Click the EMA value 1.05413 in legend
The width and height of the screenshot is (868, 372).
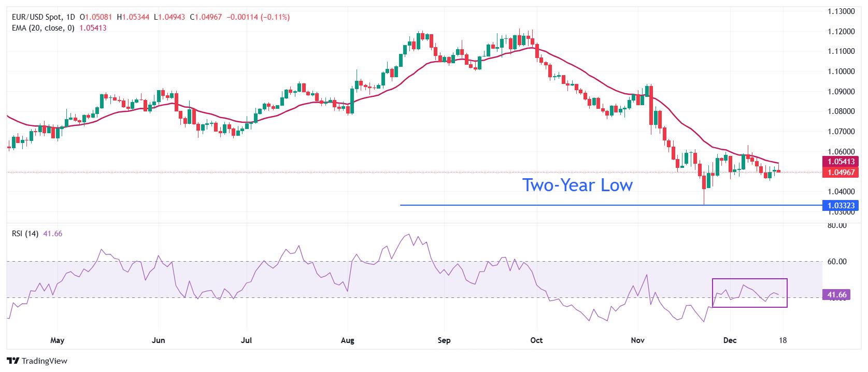[93, 28]
